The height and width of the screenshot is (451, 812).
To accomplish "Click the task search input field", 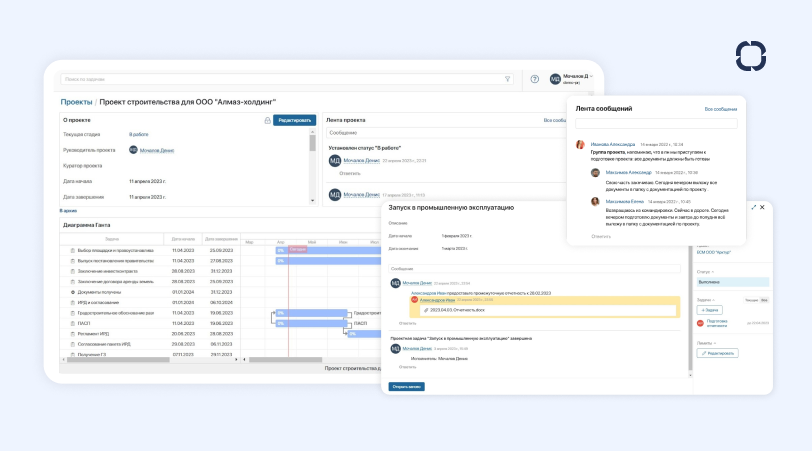I will tap(280, 79).
